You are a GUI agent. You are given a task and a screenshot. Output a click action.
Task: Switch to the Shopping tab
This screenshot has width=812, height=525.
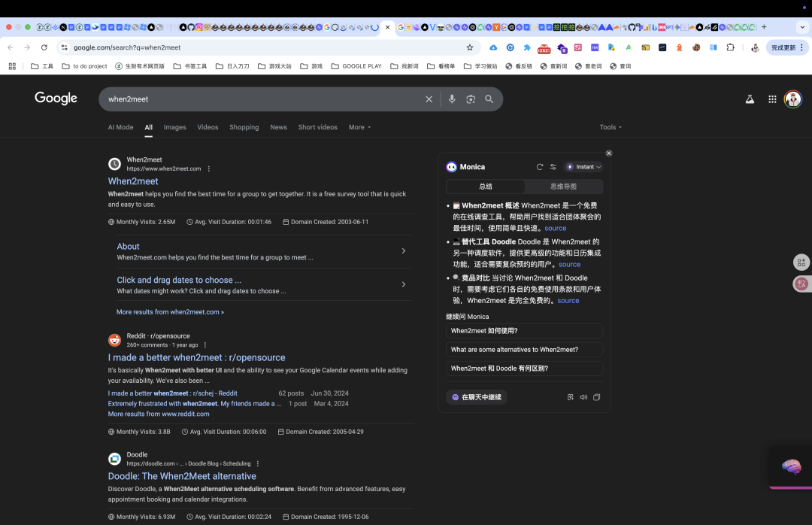(244, 127)
